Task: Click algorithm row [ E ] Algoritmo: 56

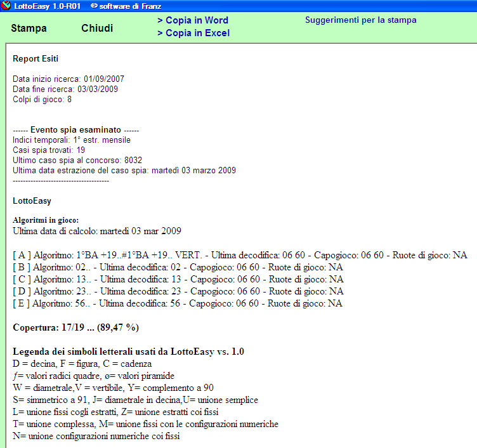Action: (178, 303)
